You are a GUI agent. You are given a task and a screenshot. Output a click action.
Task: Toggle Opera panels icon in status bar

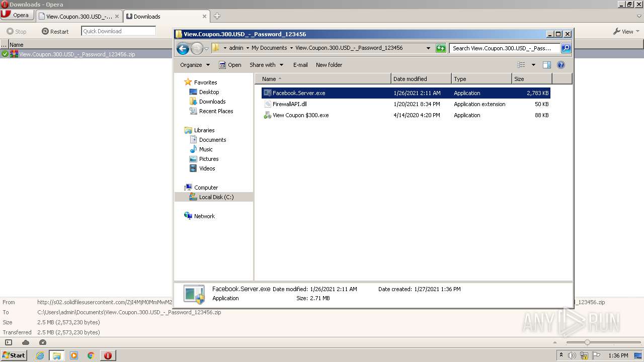(x=9, y=342)
